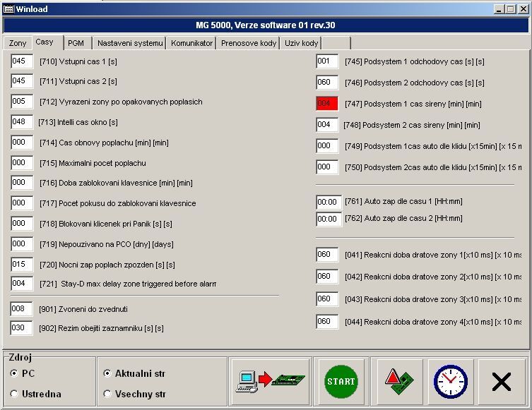Screen dimensions: 532x410
Task: Click the black X cancel icon
Action: coord(501,381)
